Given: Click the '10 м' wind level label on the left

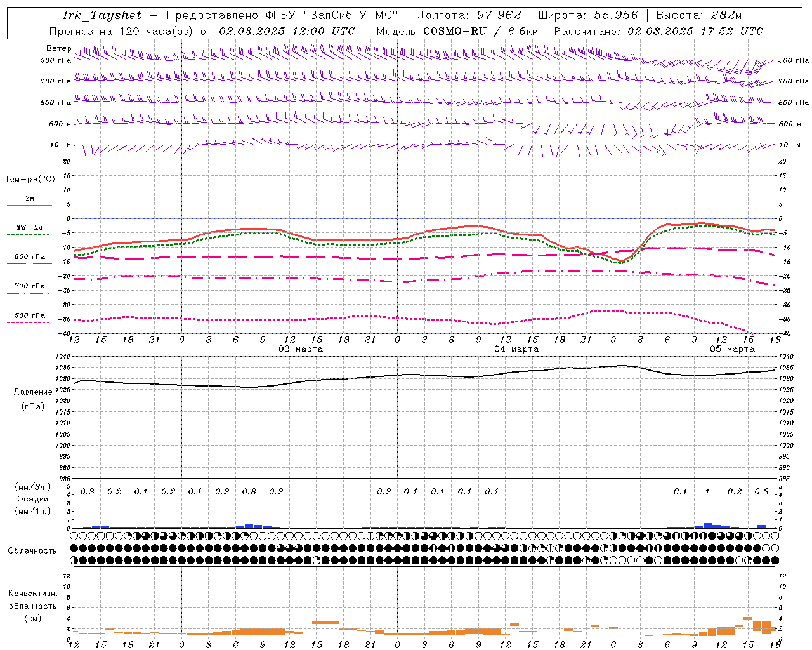Looking at the screenshot, I should pos(60,145).
